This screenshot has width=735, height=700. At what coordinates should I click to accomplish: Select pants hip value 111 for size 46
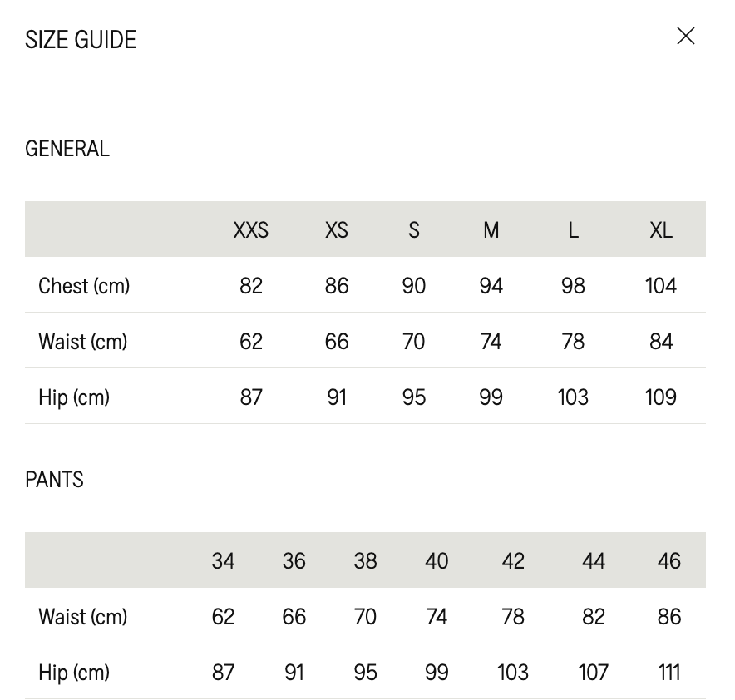[669, 673]
